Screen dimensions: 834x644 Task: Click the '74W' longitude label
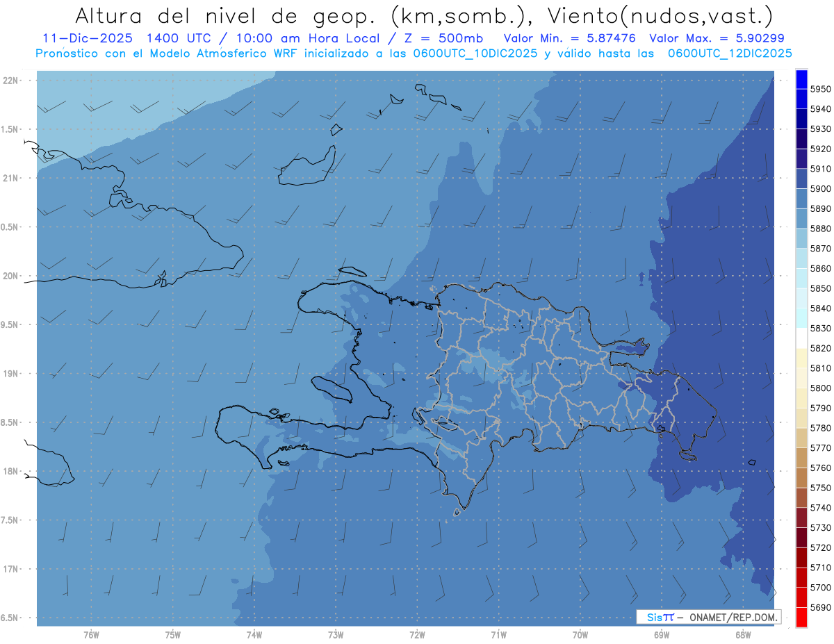point(254,635)
